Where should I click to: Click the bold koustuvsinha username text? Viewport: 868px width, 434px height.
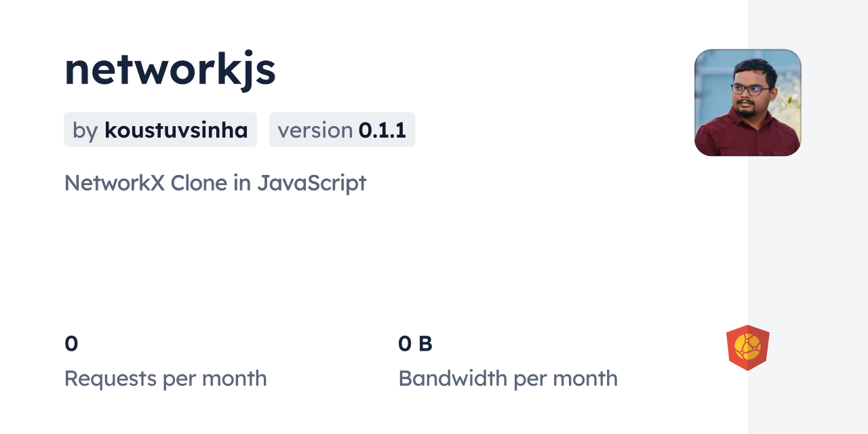pos(176,130)
